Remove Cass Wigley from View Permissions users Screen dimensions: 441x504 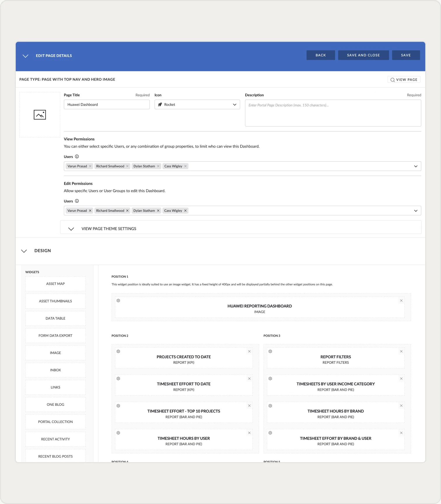pos(185,166)
